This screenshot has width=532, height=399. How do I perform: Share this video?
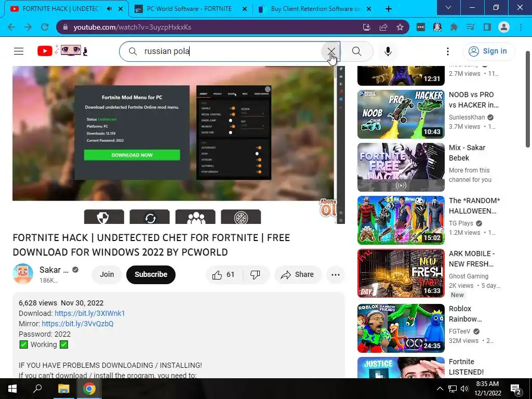coord(298,274)
